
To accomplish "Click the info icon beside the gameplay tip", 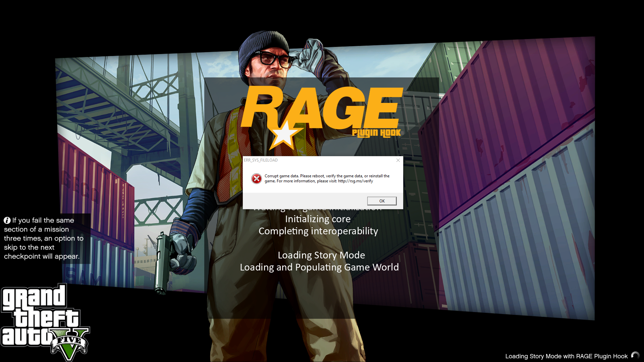I will pos(7,220).
